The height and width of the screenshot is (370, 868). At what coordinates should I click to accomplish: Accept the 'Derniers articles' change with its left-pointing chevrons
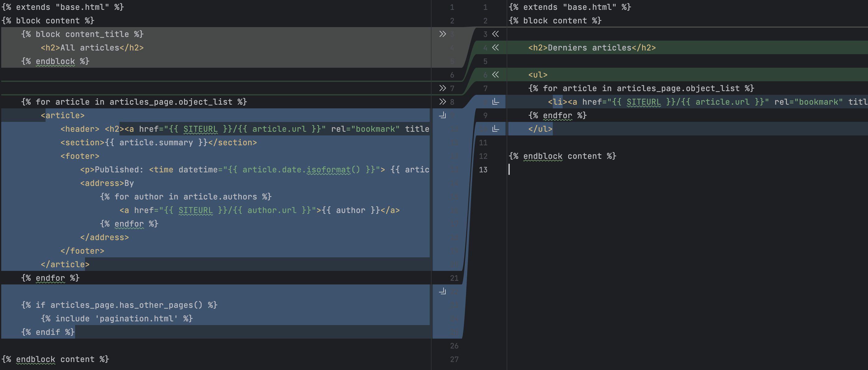495,47
